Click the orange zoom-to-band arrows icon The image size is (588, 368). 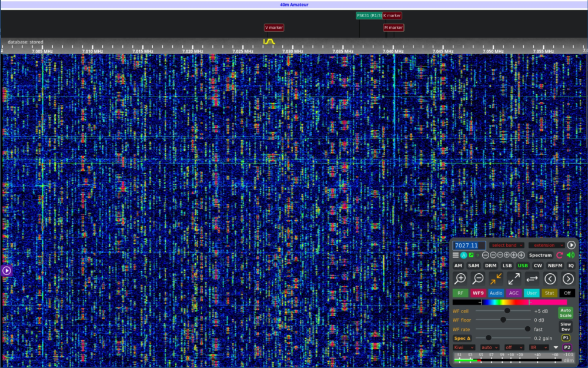click(496, 279)
